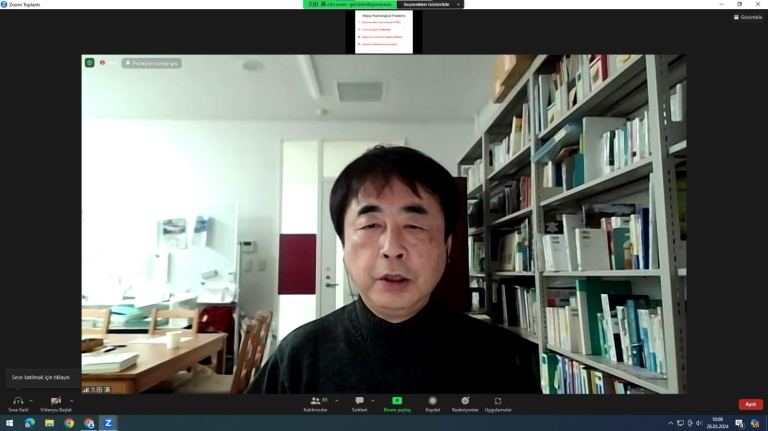Click the Kaydet record icon
Screen dimensions: 768x431
(x=432, y=401)
